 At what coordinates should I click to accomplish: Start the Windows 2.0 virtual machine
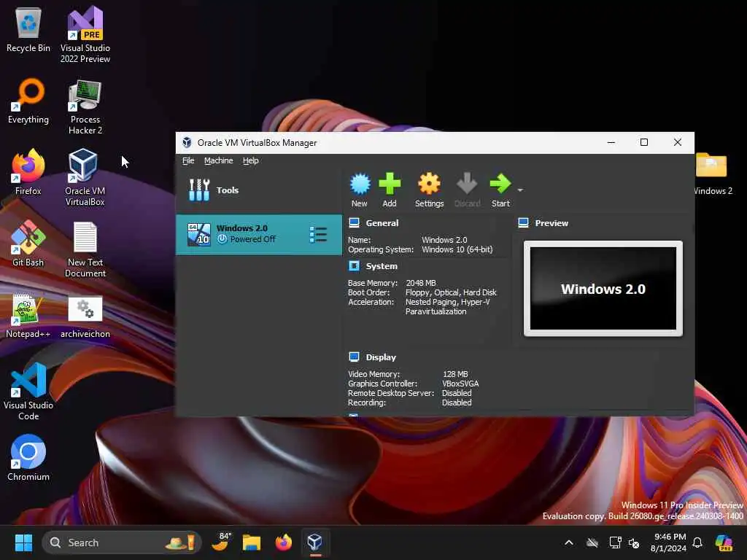[500, 190]
